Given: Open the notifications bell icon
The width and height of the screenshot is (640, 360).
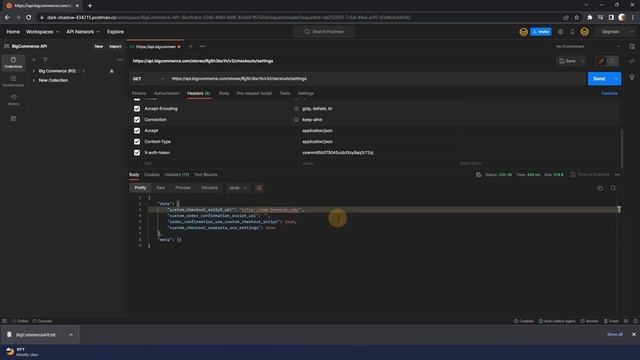Looking at the screenshot, I should [572, 32].
